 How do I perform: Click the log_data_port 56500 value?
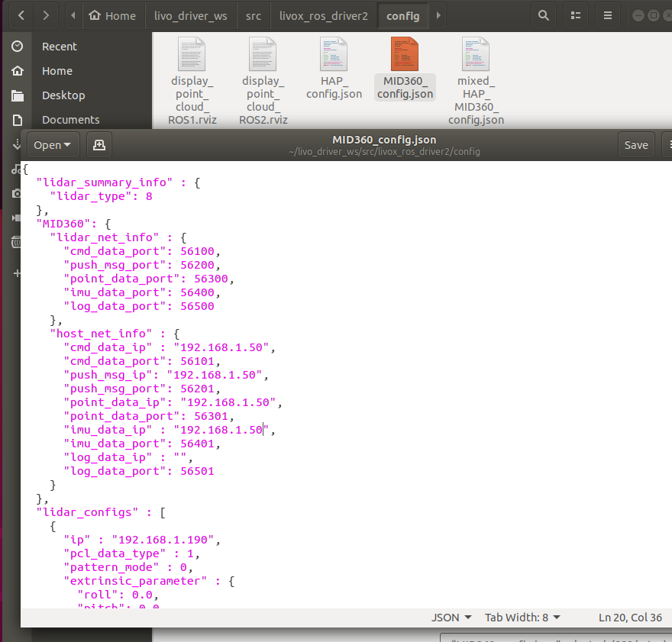(197, 306)
